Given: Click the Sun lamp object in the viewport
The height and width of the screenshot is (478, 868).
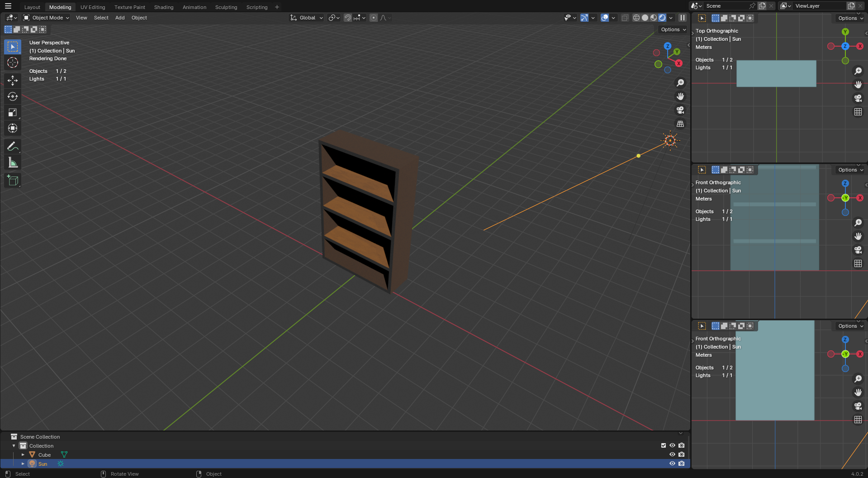Looking at the screenshot, I should (670, 141).
